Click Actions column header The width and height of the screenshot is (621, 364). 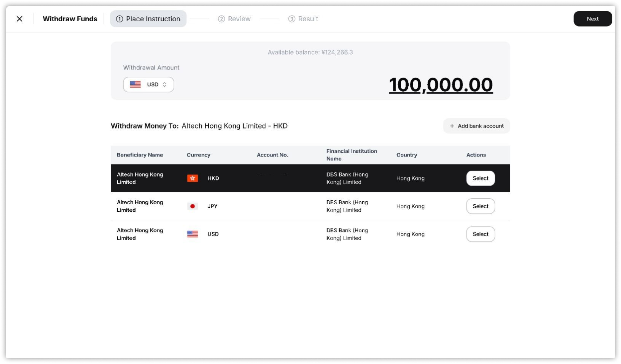[x=476, y=155]
